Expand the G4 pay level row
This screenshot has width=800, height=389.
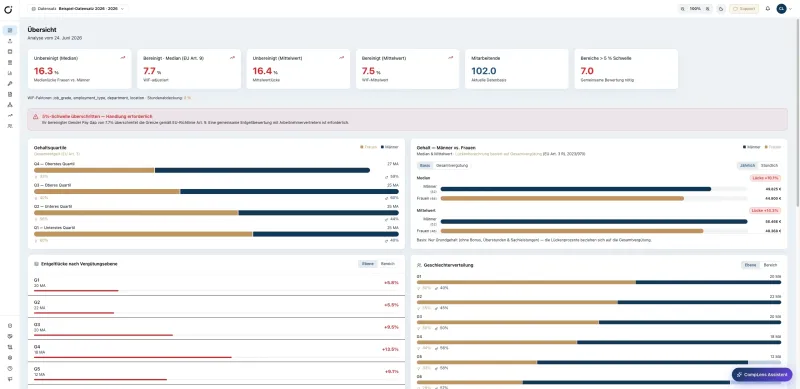click(216, 350)
